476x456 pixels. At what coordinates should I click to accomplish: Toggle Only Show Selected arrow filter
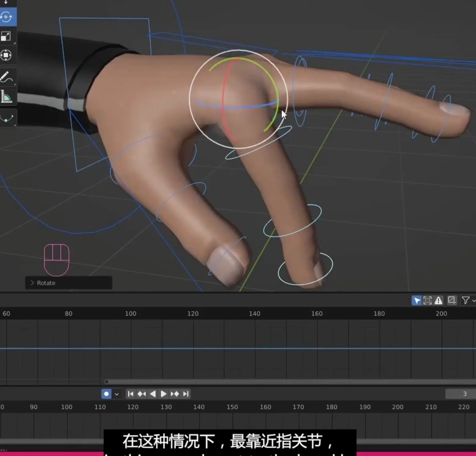(416, 301)
